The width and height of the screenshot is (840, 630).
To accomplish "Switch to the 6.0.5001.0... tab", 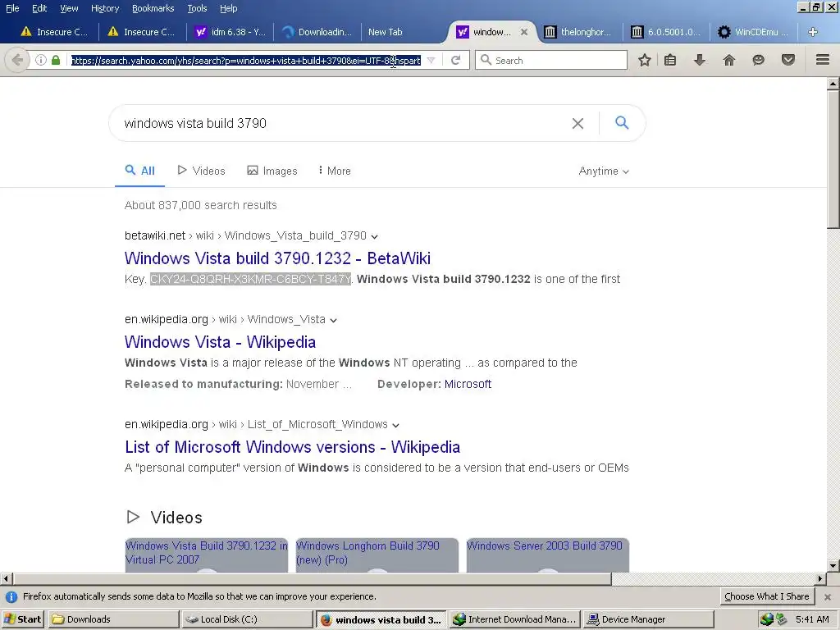I will tap(666, 32).
